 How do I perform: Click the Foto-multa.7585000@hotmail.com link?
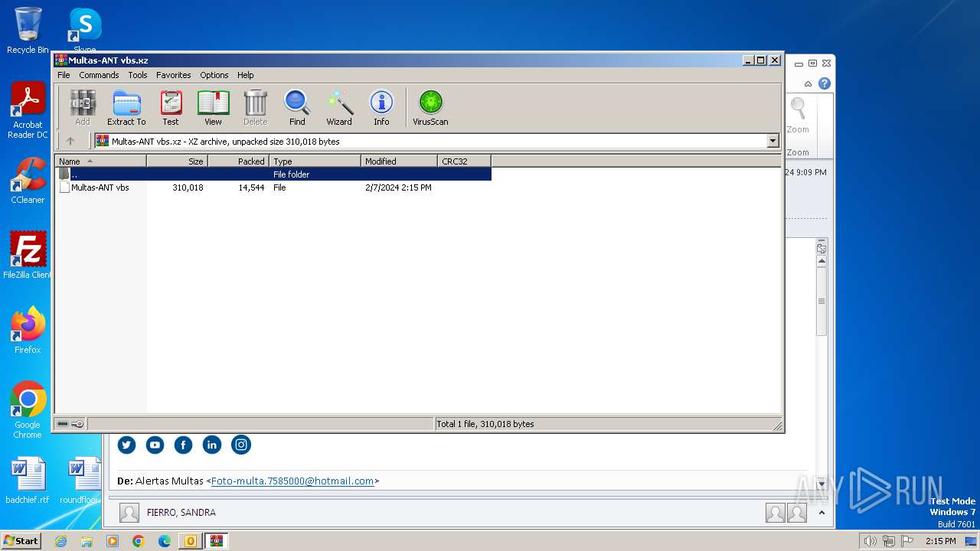[292, 481]
